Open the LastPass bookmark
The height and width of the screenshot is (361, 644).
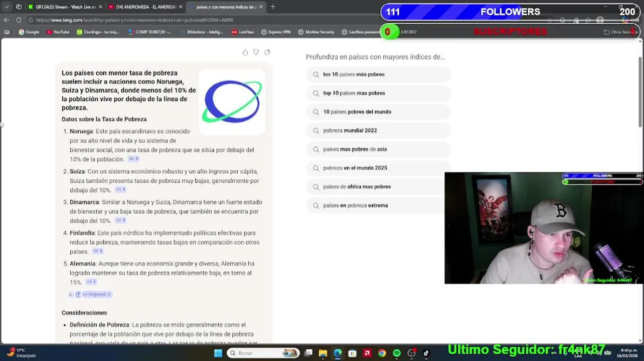pyautogui.click(x=243, y=32)
